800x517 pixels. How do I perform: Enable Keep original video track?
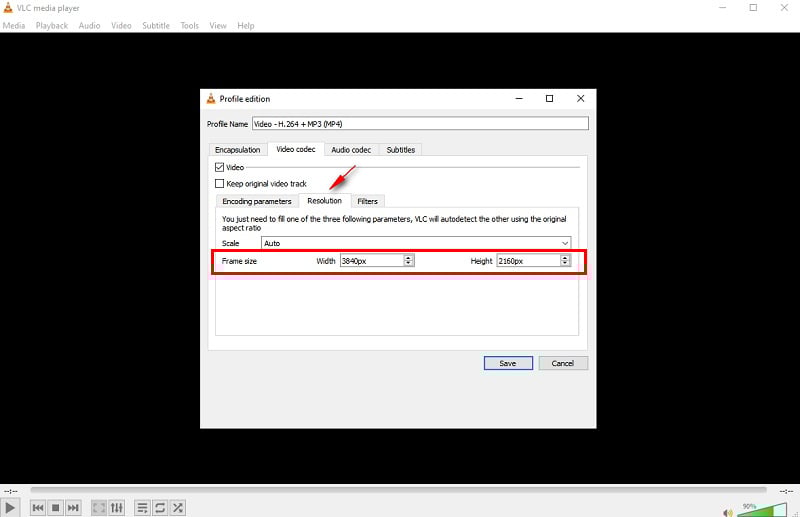[219, 184]
